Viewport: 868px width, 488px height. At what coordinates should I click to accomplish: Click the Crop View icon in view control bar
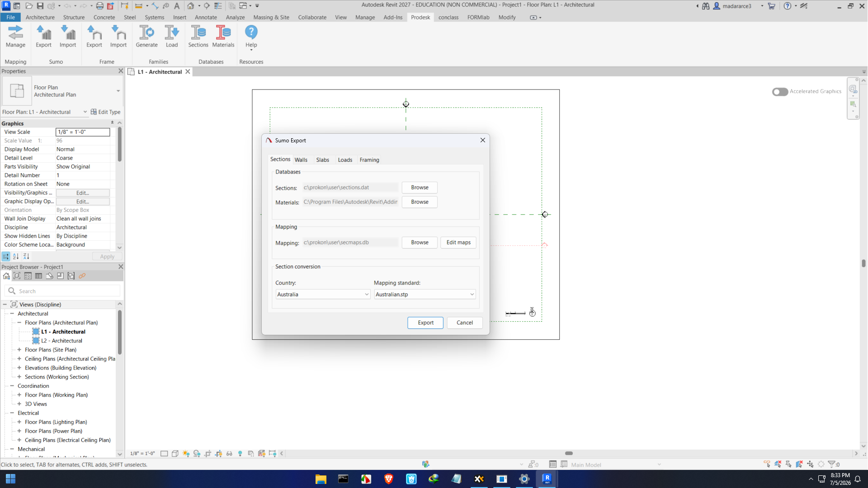pyautogui.click(x=208, y=453)
